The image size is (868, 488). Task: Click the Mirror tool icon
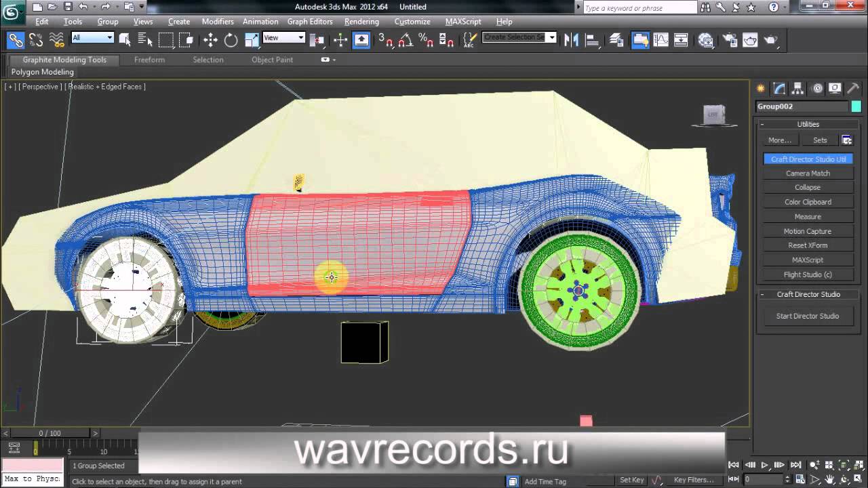[571, 40]
